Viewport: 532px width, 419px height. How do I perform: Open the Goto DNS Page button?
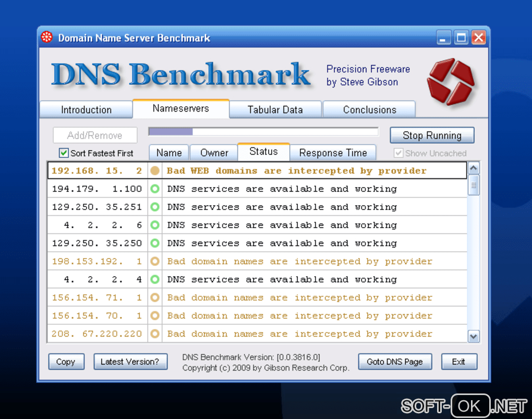(x=395, y=362)
